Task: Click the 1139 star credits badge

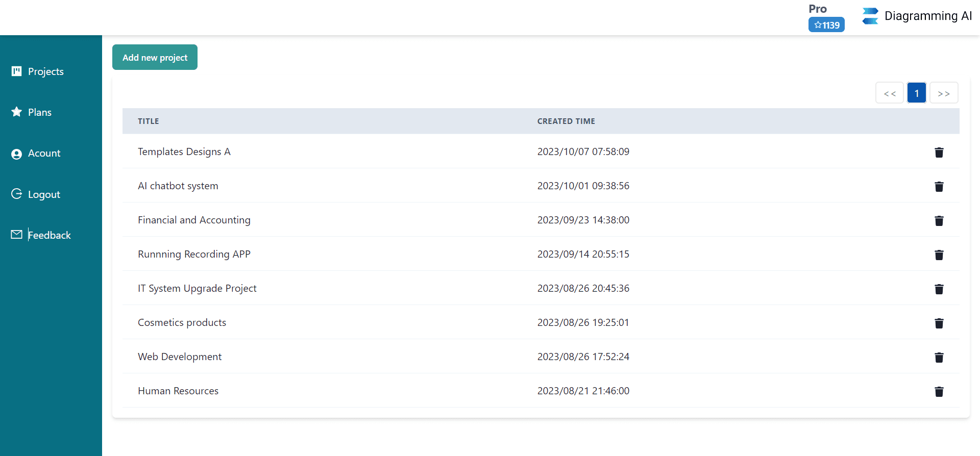Action: tap(826, 25)
